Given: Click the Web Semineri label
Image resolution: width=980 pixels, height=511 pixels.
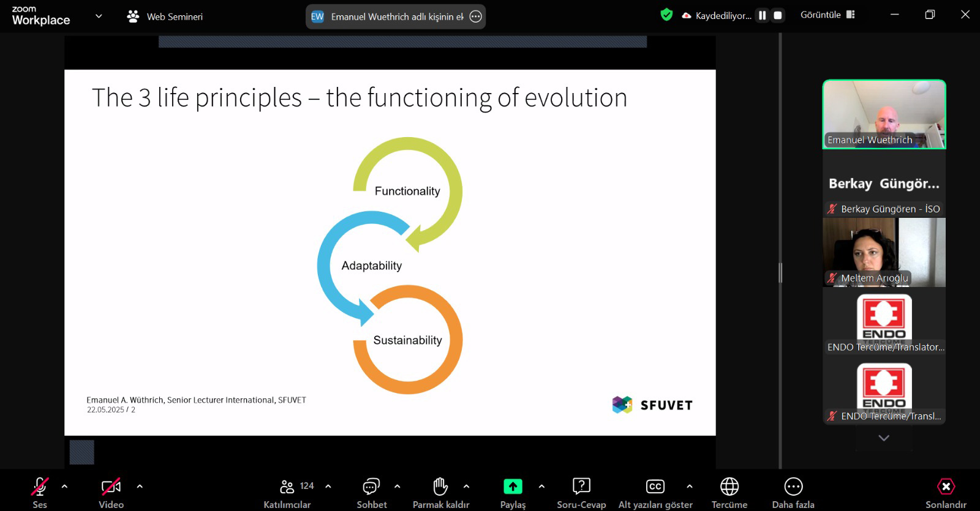Looking at the screenshot, I should pos(175,17).
